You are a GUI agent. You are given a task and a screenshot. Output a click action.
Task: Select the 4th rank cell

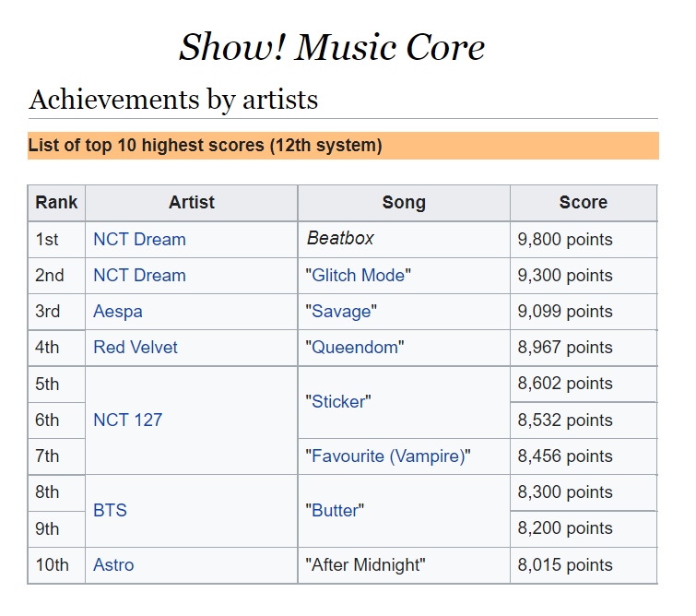(56, 348)
